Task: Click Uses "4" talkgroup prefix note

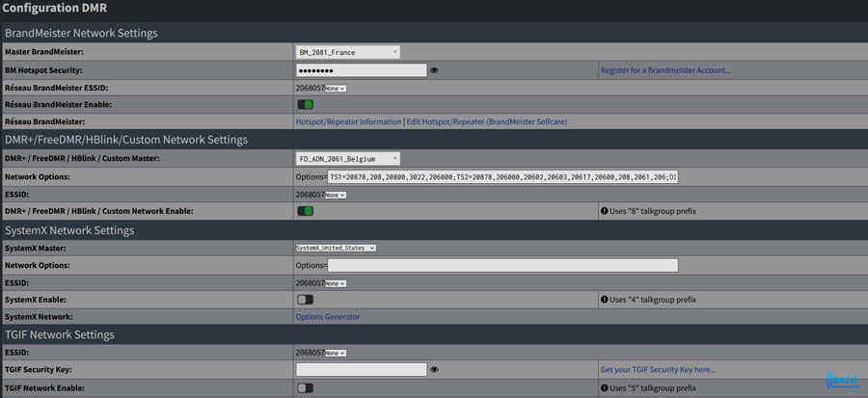Action: pyautogui.click(x=653, y=300)
